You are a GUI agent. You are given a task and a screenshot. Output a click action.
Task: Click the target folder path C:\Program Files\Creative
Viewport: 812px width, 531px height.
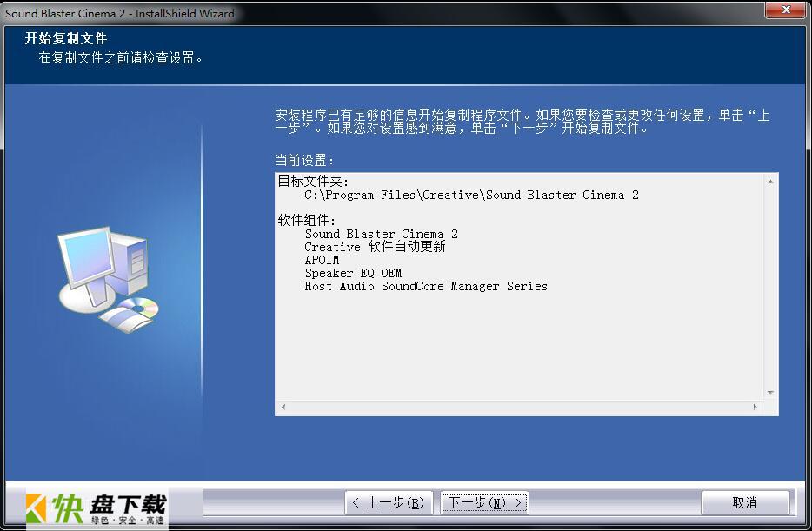(x=471, y=196)
